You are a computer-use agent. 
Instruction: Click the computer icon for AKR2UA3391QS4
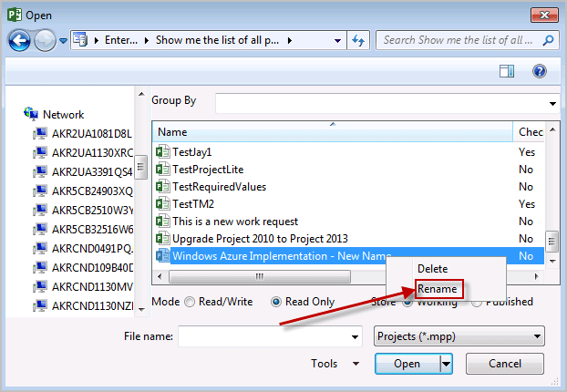click(40, 171)
